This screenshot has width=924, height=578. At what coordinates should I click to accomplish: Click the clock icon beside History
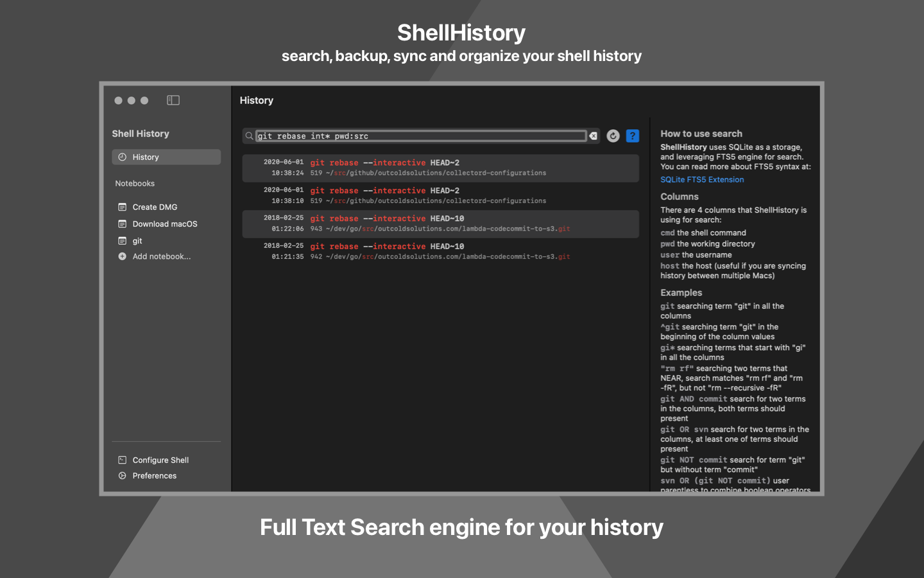pyautogui.click(x=122, y=157)
